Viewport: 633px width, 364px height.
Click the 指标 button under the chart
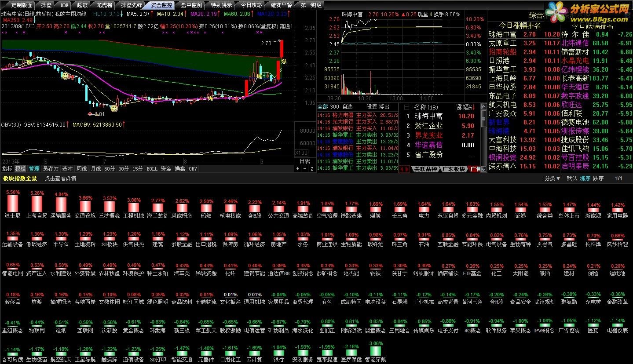pyautogui.click(x=7, y=169)
